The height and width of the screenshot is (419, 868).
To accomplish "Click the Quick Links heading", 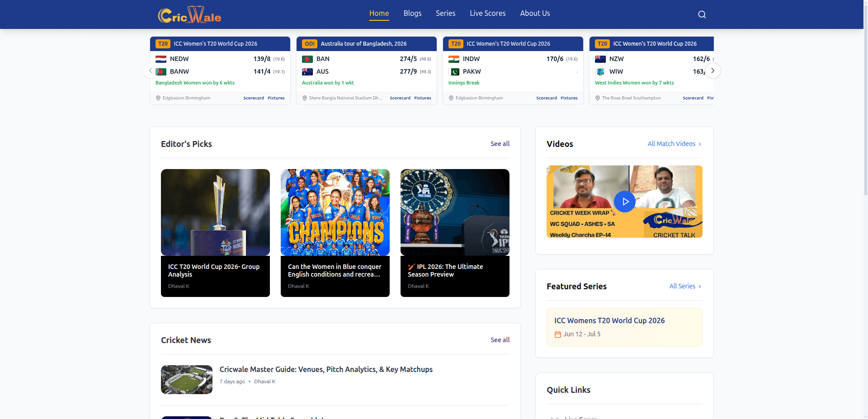I will 568,390.
